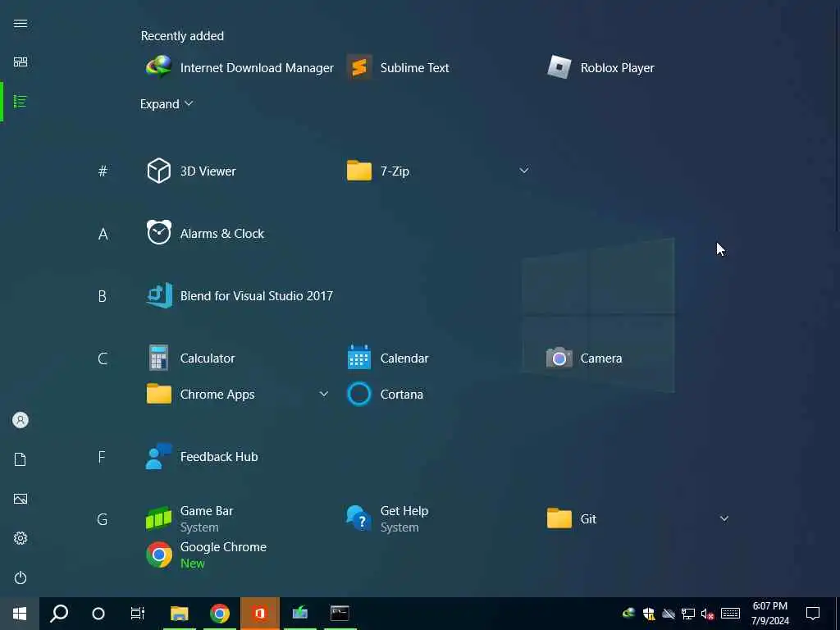
Task: Select the All apps list view
Action: pyautogui.click(x=21, y=101)
